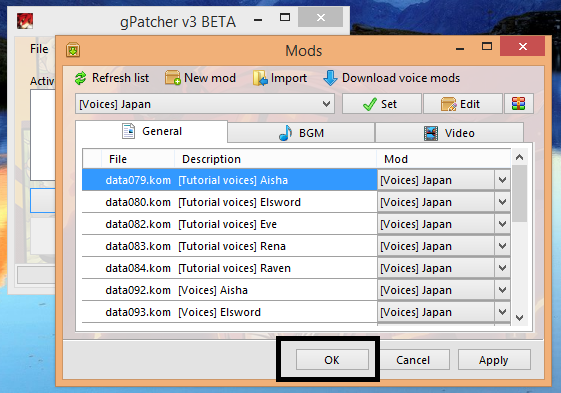The image size is (561, 393).
Task: Select data080.kom file name cell
Action: pos(138,202)
